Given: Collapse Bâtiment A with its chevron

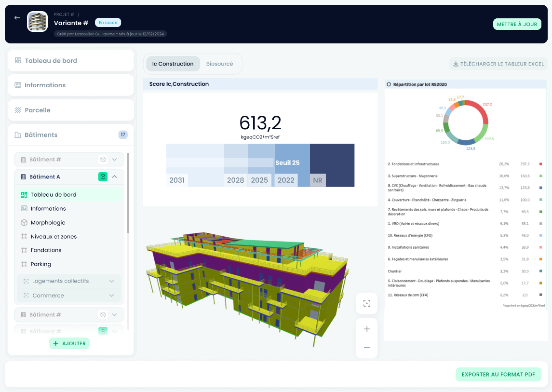Looking at the screenshot, I should [114, 176].
